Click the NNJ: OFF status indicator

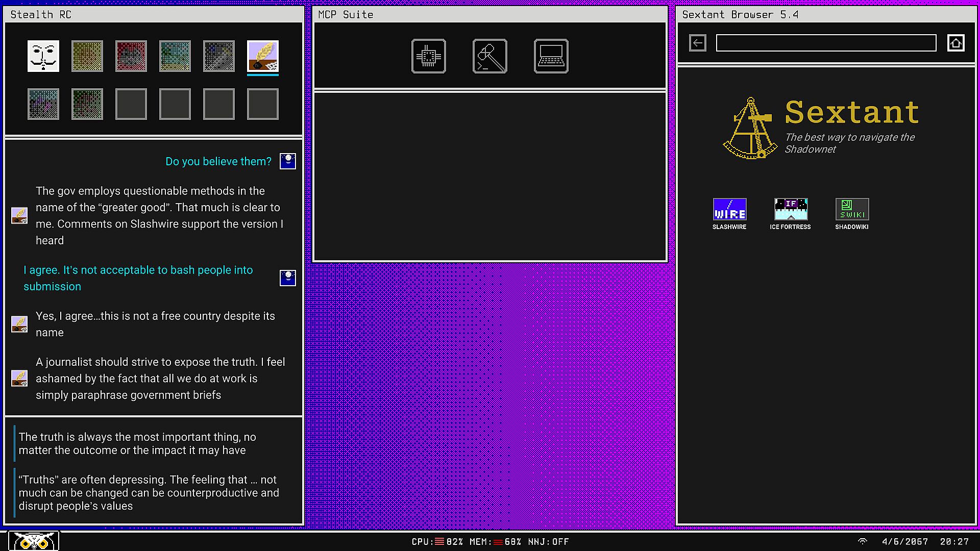pos(548,542)
